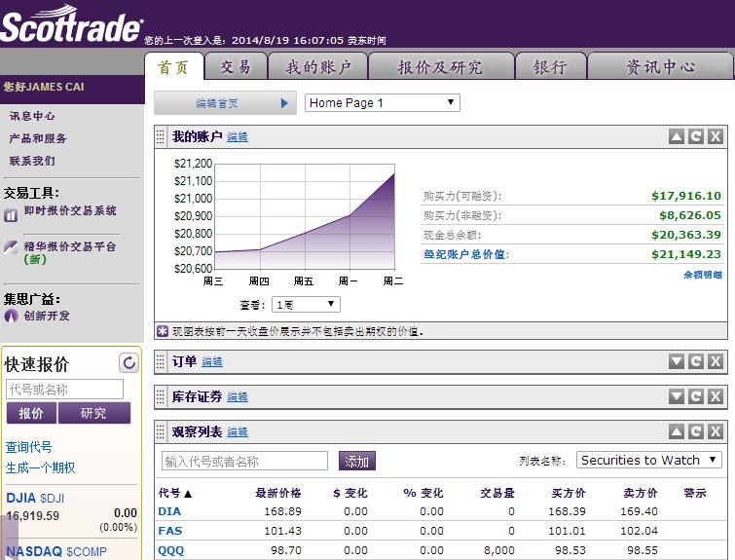Refresh the 观察列表 watchlist panel
Screen dimensions: 735x560
click(696, 431)
